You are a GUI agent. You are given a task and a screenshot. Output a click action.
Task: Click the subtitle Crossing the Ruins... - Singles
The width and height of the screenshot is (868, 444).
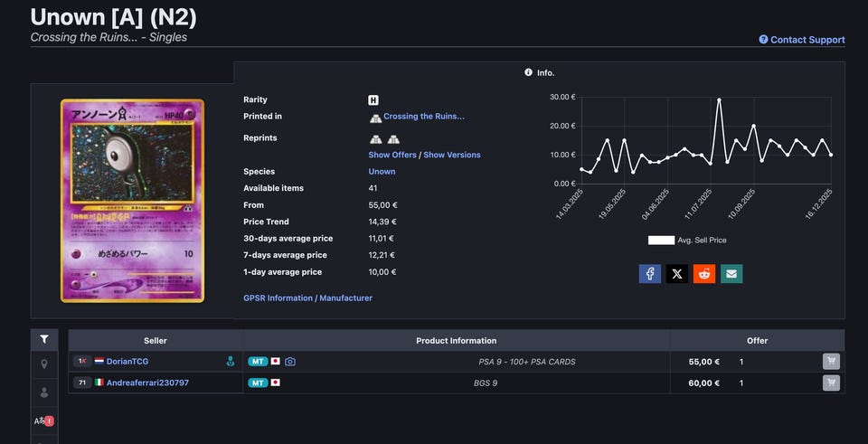[x=108, y=37]
